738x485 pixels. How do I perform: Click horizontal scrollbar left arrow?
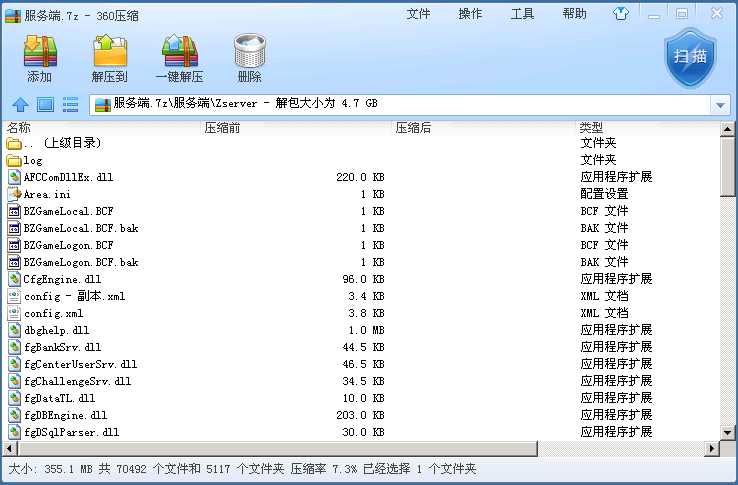click(9, 449)
